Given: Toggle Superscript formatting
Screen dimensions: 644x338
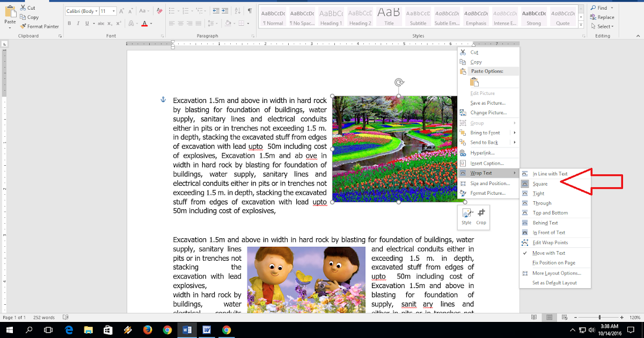Looking at the screenshot, I should point(118,23).
